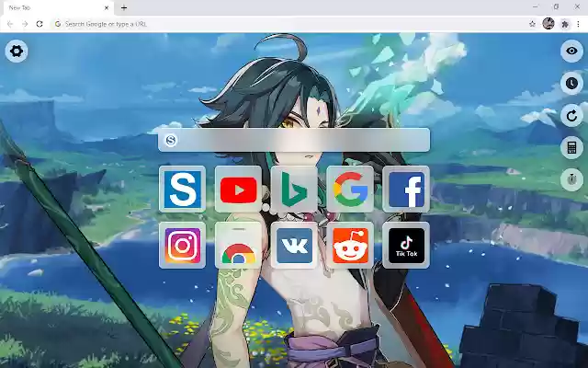Open the profile avatar menu
Screen dimensions: 588x368
point(548,24)
